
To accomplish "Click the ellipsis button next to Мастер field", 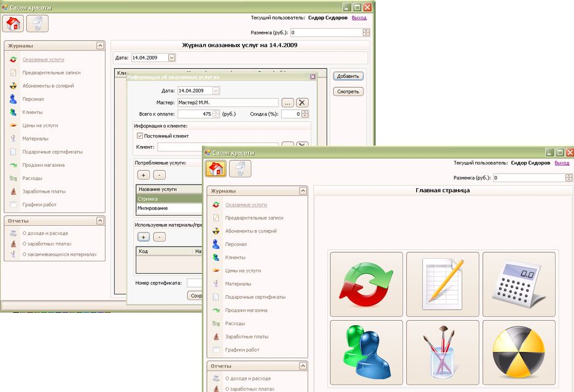I will [x=288, y=102].
